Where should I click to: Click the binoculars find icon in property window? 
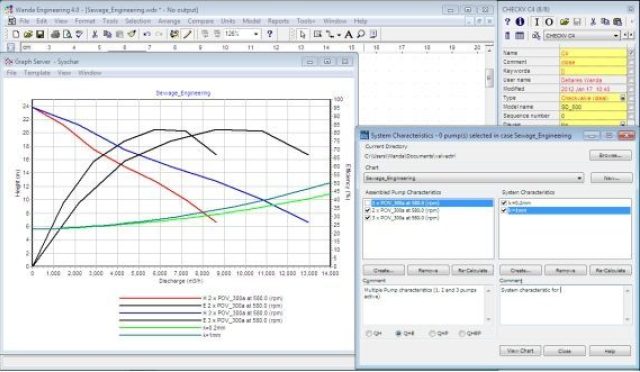[x=536, y=36]
